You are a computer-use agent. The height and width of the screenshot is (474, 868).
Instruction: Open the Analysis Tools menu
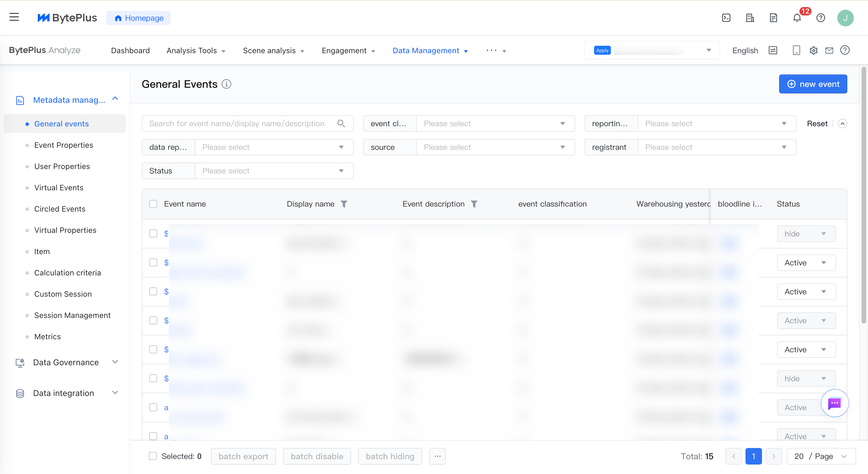click(x=196, y=51)
